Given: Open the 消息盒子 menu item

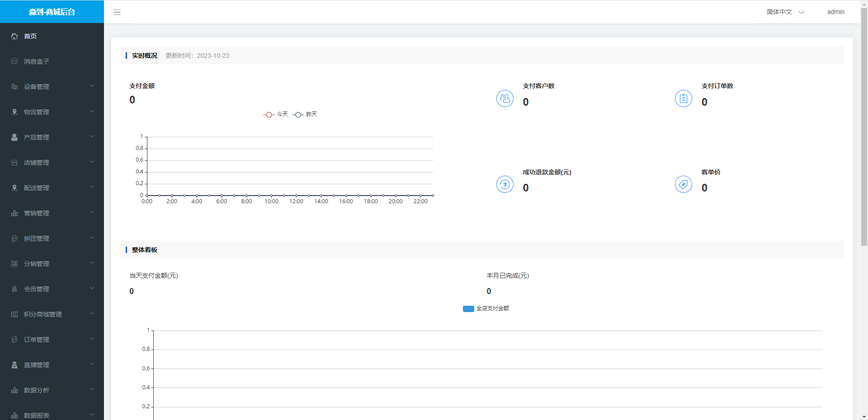Looking at the screenshot, I should click(x=52, y=61).
